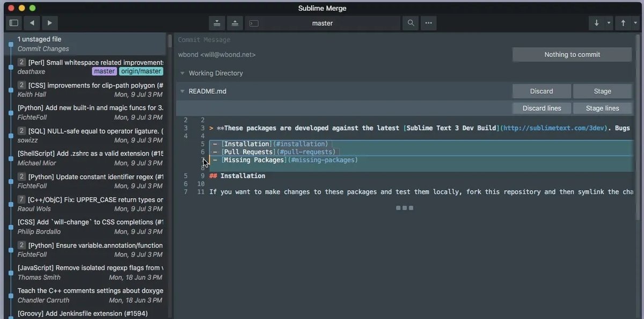Open the terminal icon in the toolbar
This screenshot has height=319, width=644.
[x=252, y=23]
